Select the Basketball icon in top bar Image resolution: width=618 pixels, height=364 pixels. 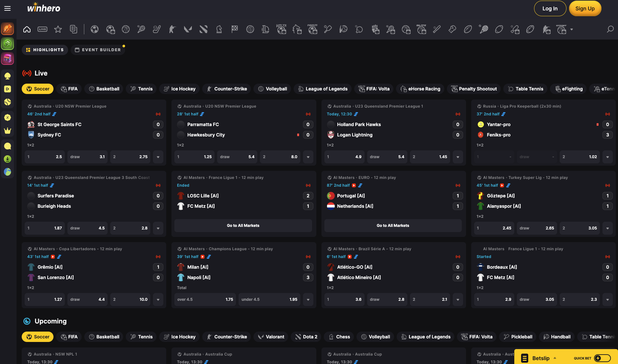tap(126, 29)
